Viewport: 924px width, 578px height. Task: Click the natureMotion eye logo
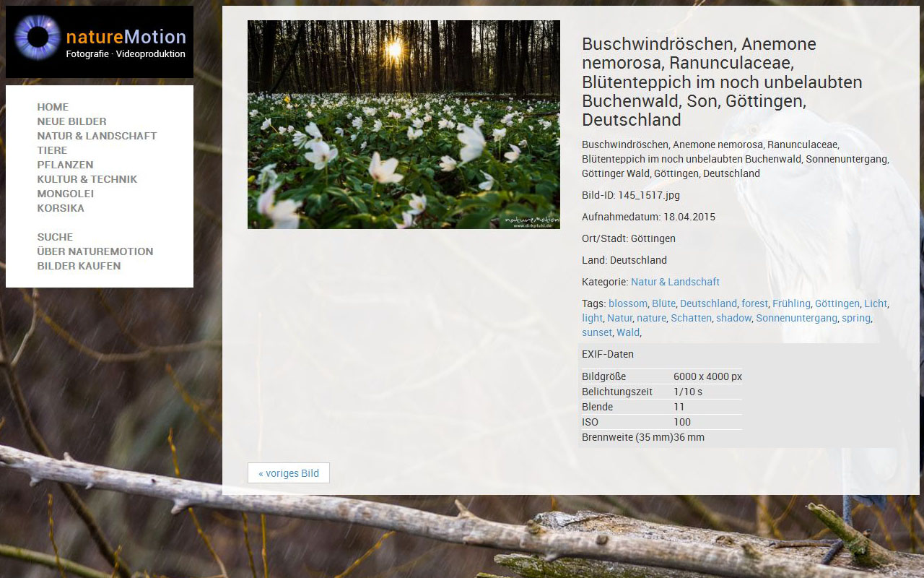point(100,42)
